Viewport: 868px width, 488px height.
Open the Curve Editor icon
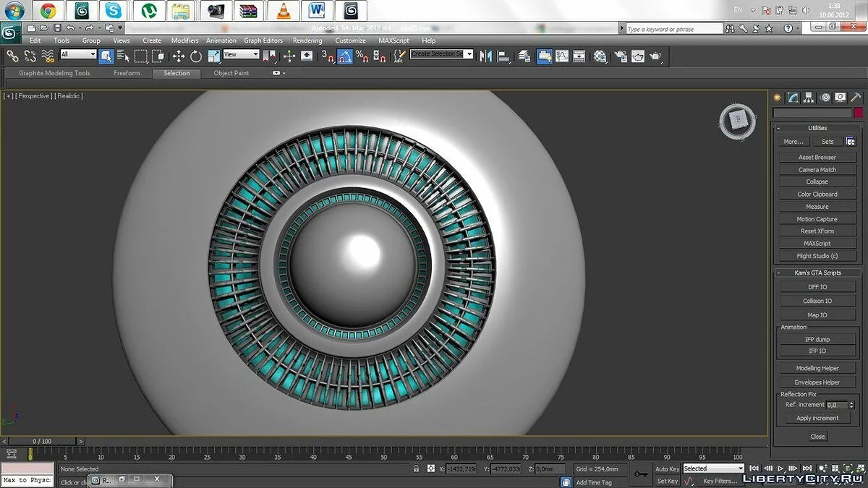[x=561, y=56]
